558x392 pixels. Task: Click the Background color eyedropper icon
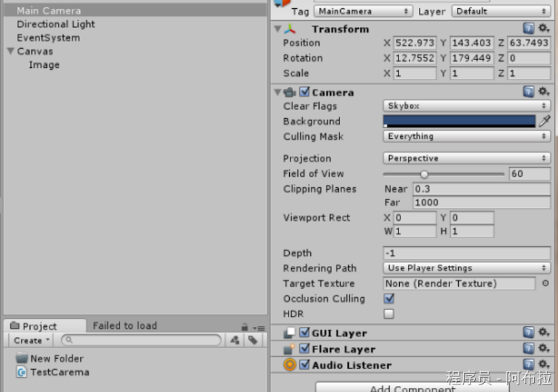point(544,121)
